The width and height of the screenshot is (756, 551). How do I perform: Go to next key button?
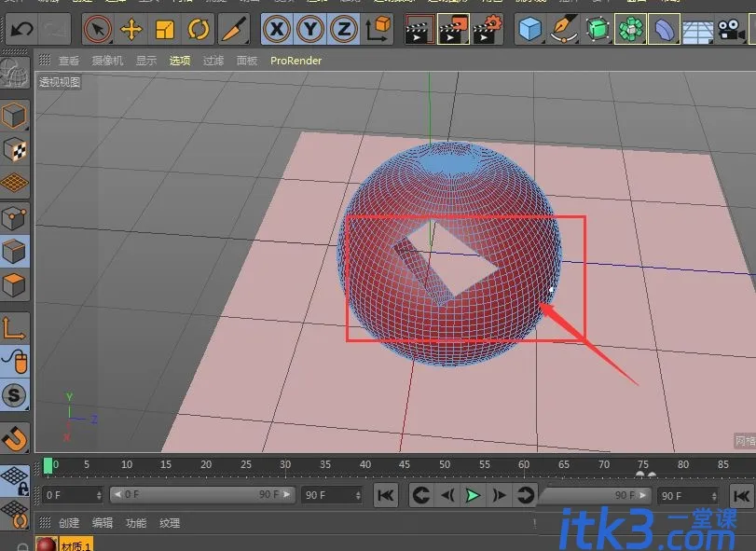pyautogui.click(x=525, y=495)
